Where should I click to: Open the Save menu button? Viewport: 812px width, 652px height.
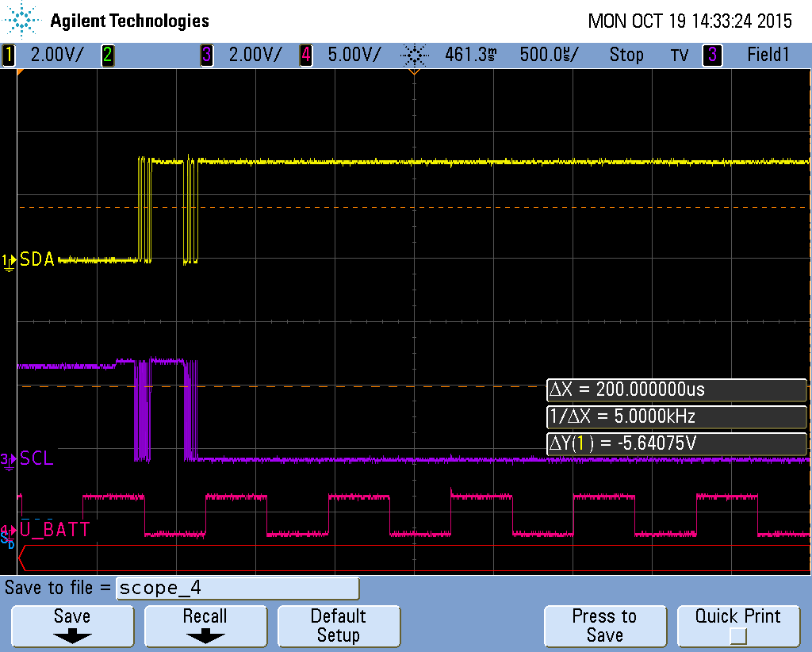click(72, 626)
